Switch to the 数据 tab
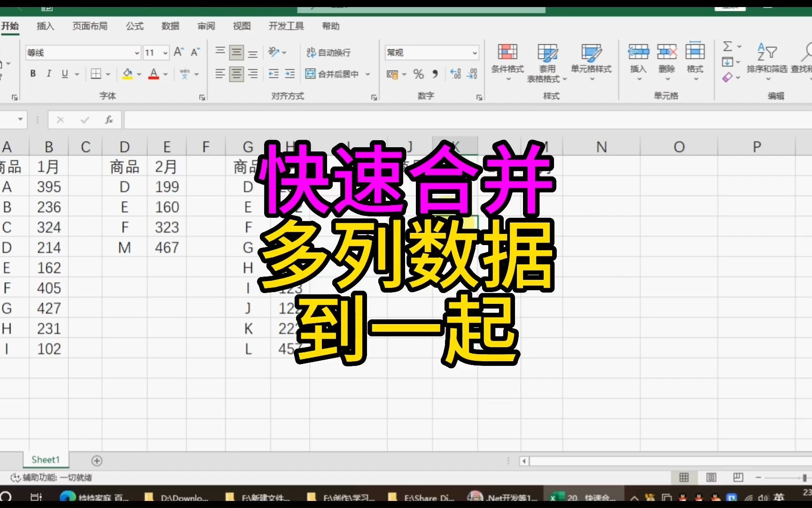This screenshot has width=812, height=508. [x=170, y=26]
